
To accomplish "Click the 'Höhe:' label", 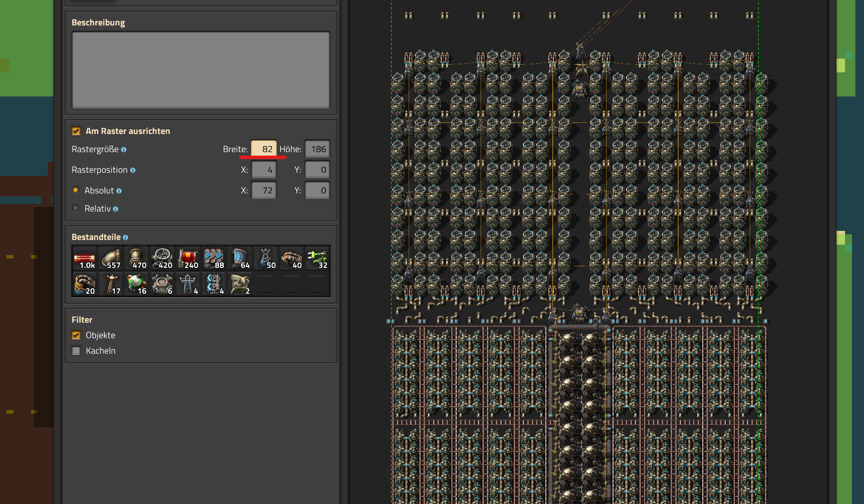I will pyautogui.click(x=291, y=149).
